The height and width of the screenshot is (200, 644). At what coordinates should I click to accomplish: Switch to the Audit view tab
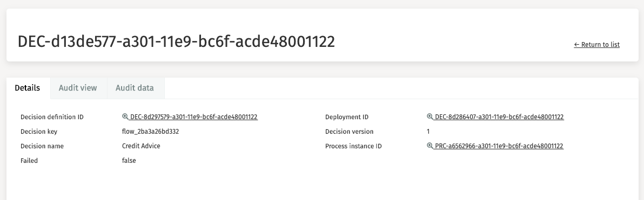[78, 88]
